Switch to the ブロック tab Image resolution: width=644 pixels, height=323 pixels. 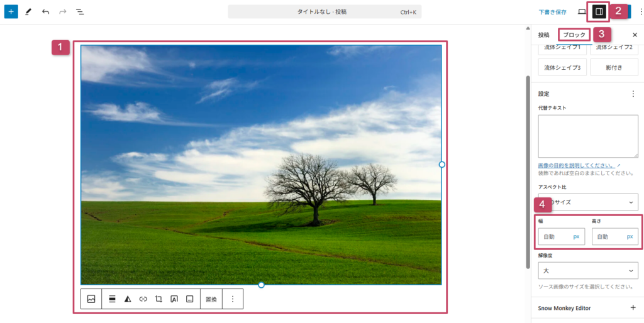coord(574,35)
